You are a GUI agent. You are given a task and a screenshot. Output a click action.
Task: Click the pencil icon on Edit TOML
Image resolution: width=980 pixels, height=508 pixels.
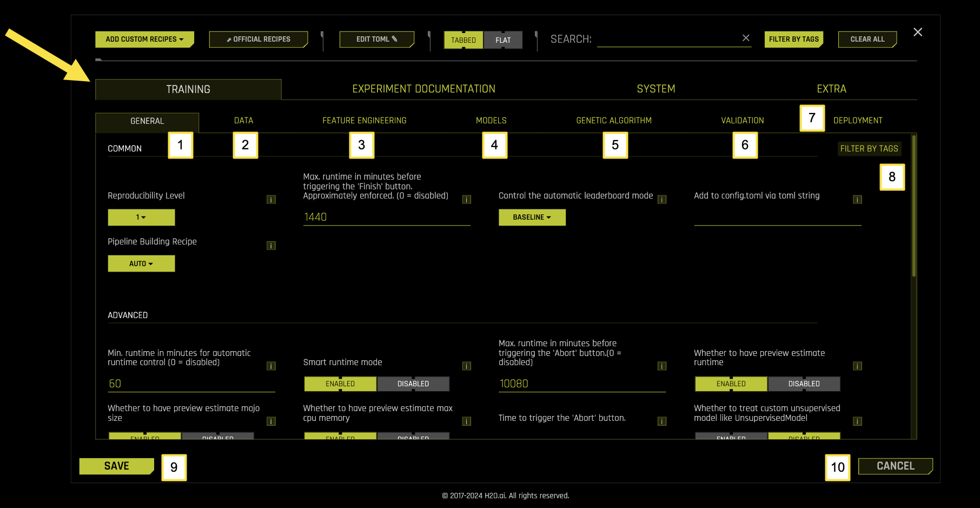click(395, 39)
